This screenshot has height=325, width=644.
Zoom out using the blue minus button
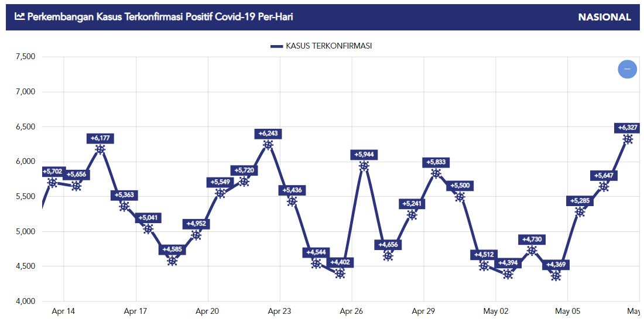coord(627,69)
